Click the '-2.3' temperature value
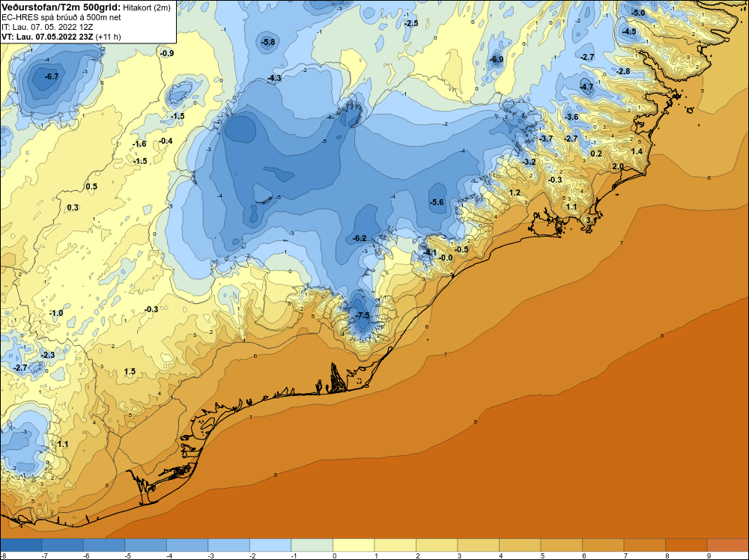The height and width of the screenshot is (560, 749). click(x=48, y=355)
